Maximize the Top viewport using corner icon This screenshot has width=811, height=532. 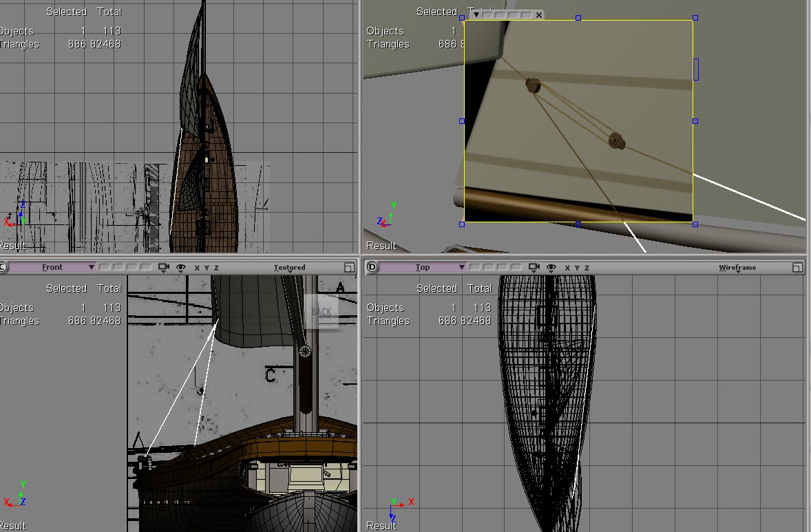797,267
